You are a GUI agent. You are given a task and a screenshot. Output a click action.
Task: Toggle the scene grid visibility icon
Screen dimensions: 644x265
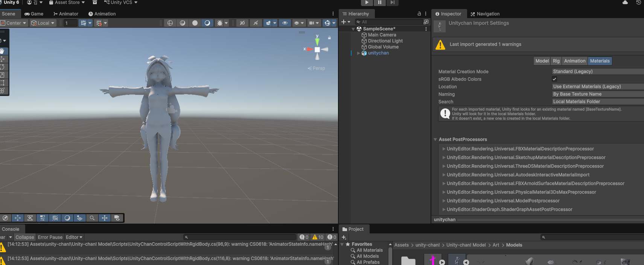pos(84,23)
